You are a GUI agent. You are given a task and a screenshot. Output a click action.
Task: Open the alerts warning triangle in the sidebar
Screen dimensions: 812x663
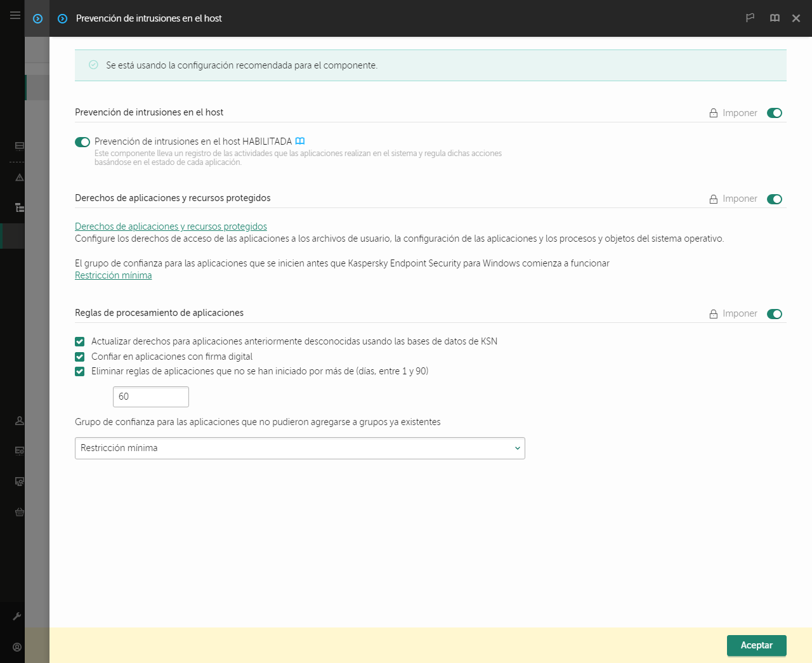pos(19,178)
